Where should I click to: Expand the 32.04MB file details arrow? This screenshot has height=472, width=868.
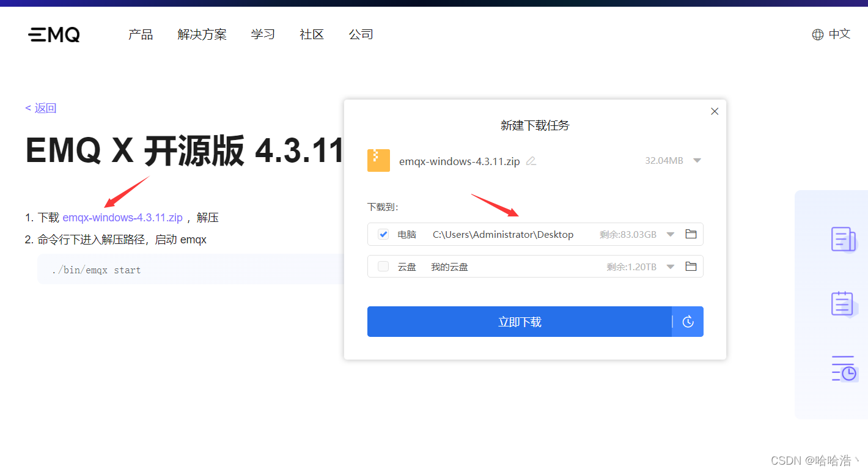[x=697, y=161]
